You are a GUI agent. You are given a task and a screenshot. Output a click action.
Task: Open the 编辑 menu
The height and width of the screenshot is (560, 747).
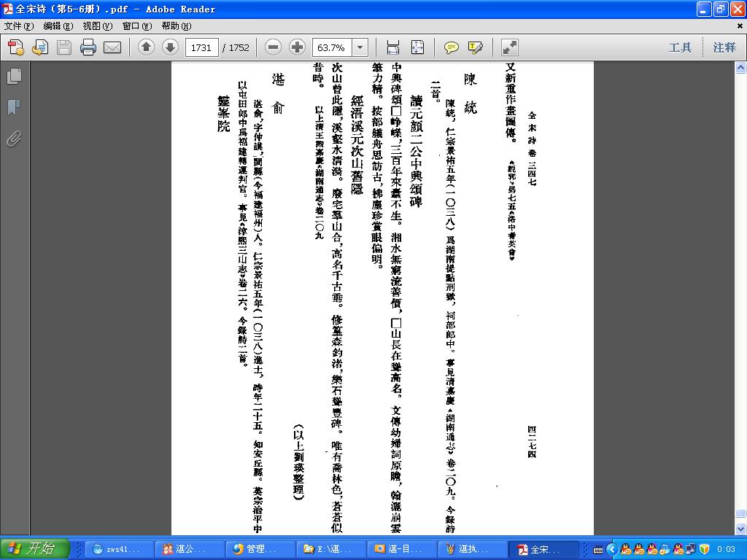(58, 26)
